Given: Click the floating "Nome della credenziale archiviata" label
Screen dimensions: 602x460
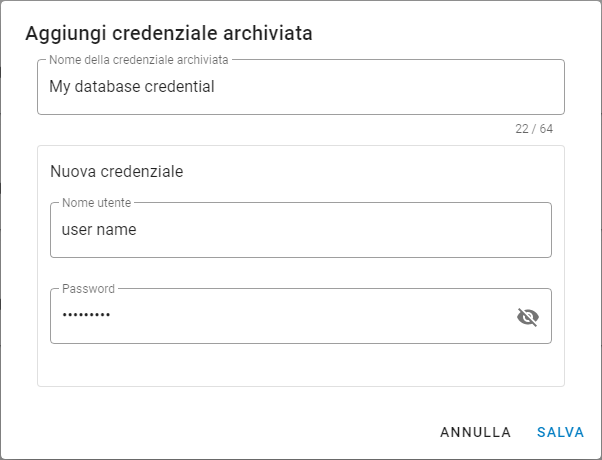Looking at the screenshot, I should point(138,60).
